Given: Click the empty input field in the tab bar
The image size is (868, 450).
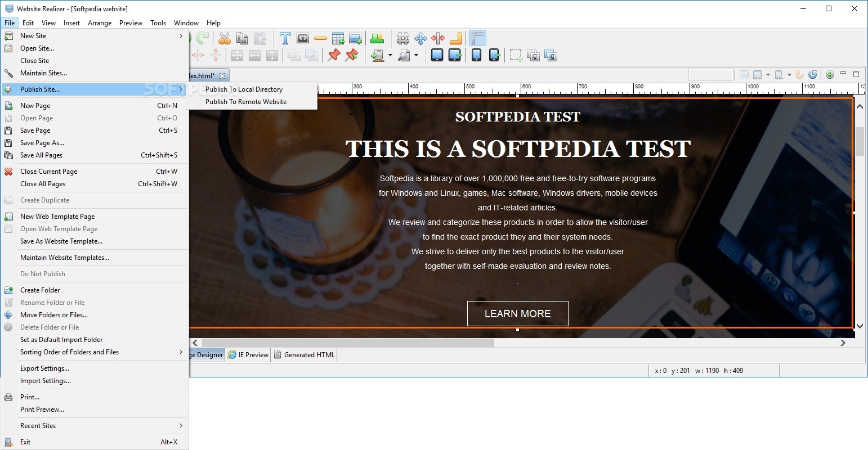Looking at the screenshot, I should point(711,75).
